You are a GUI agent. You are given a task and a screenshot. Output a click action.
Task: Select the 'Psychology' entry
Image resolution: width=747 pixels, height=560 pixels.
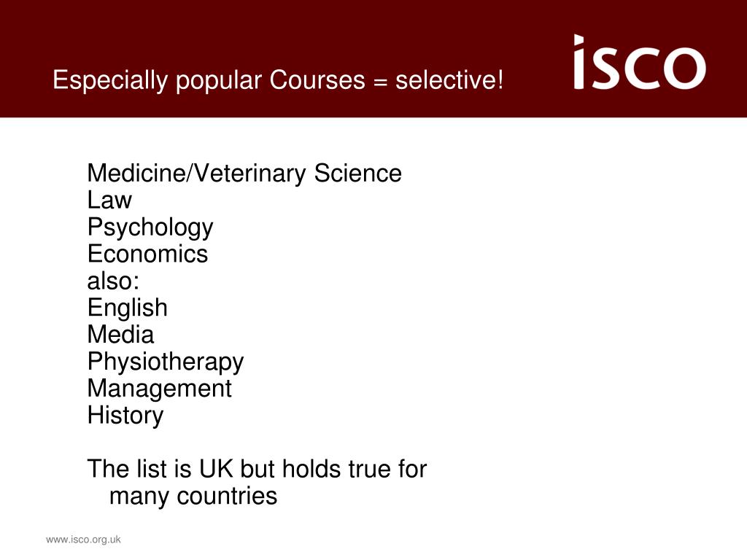tap(150, 227)
